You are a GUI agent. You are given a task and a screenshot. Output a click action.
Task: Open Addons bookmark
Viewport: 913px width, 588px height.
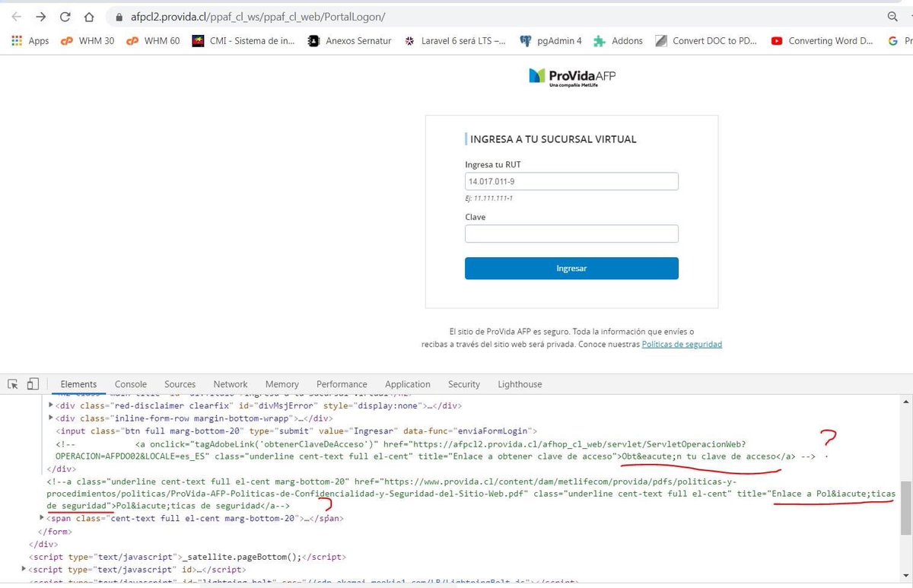click(x=618, y=41)
